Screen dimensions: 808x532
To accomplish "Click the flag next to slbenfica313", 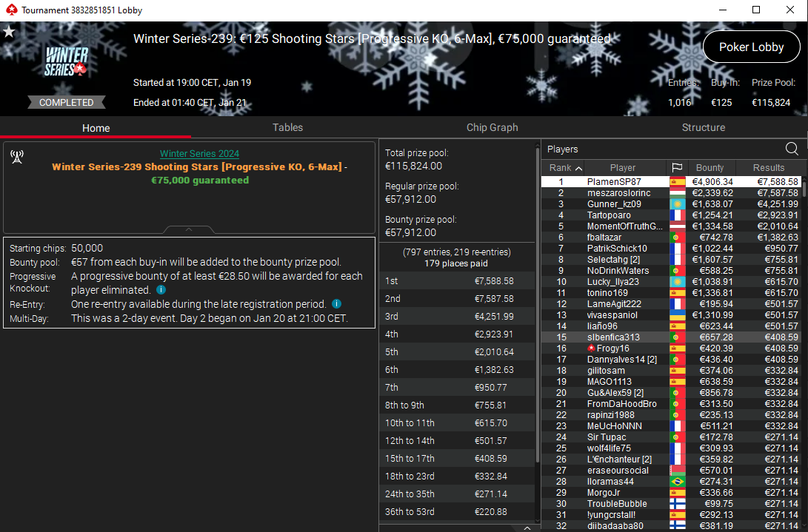I will [x=677, y=337].
